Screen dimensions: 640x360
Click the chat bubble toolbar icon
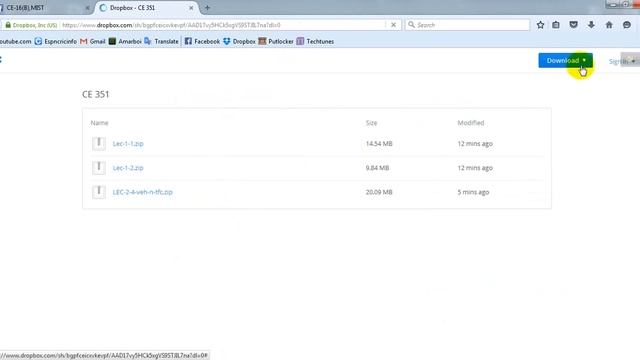(627, 25)
